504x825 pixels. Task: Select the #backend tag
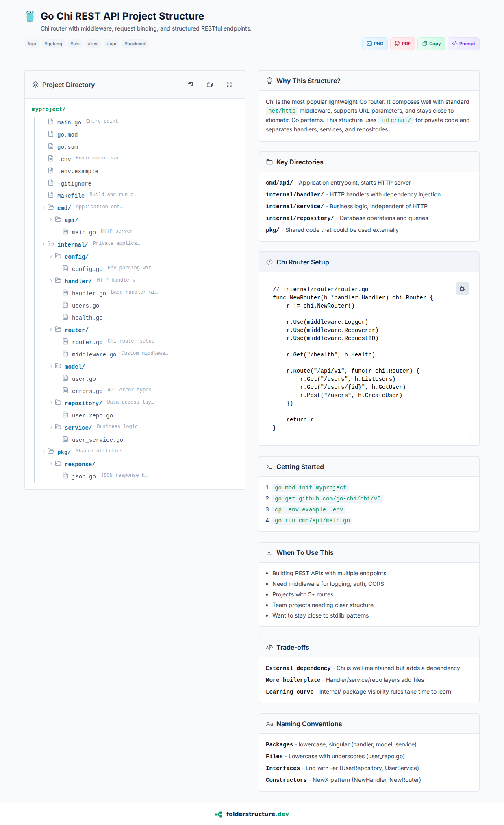(x=135, y=44)
